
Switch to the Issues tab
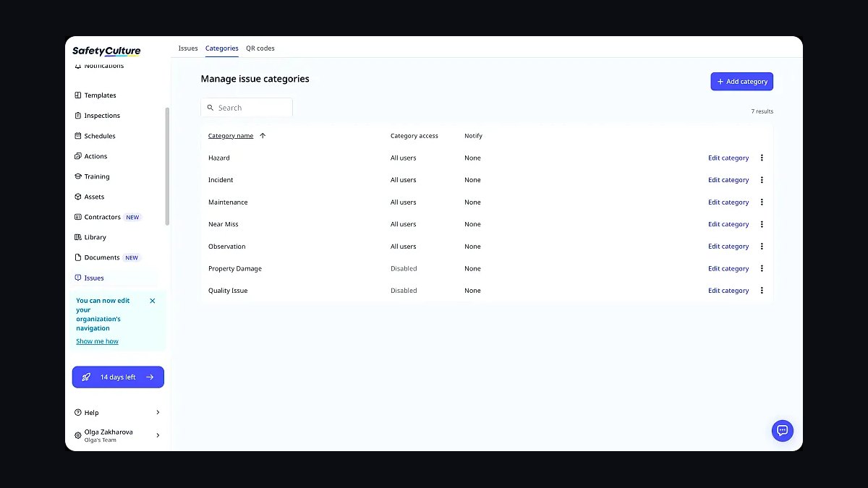[188, 48]
